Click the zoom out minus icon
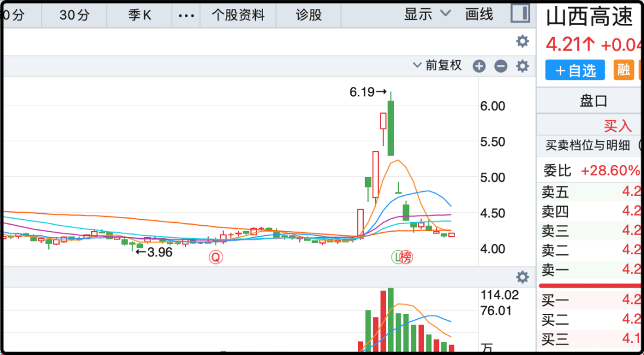644x355 pixels. click(501, 66)
